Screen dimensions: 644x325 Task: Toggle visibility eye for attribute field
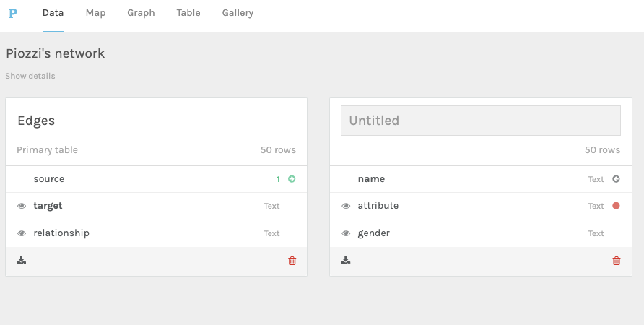(x=346, y=206)
